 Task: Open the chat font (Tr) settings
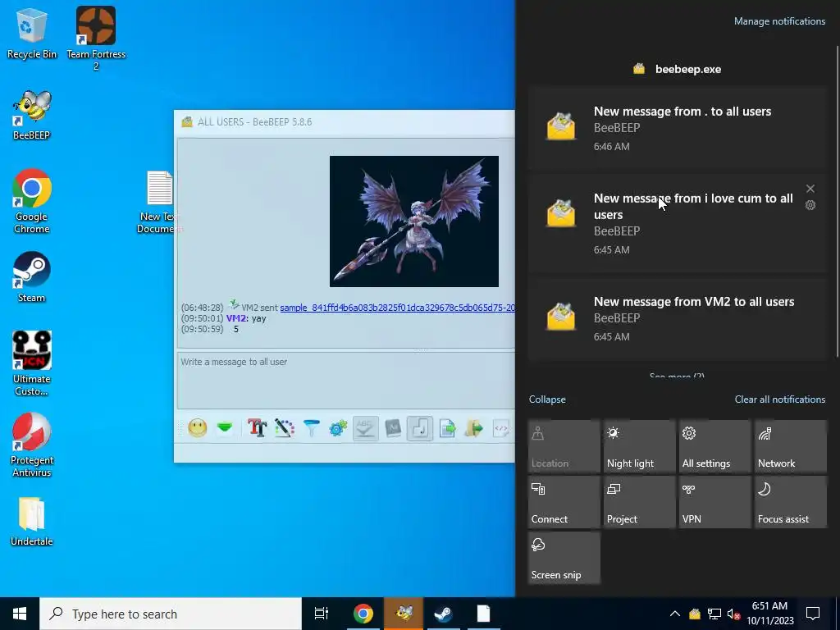coord(257,428)
